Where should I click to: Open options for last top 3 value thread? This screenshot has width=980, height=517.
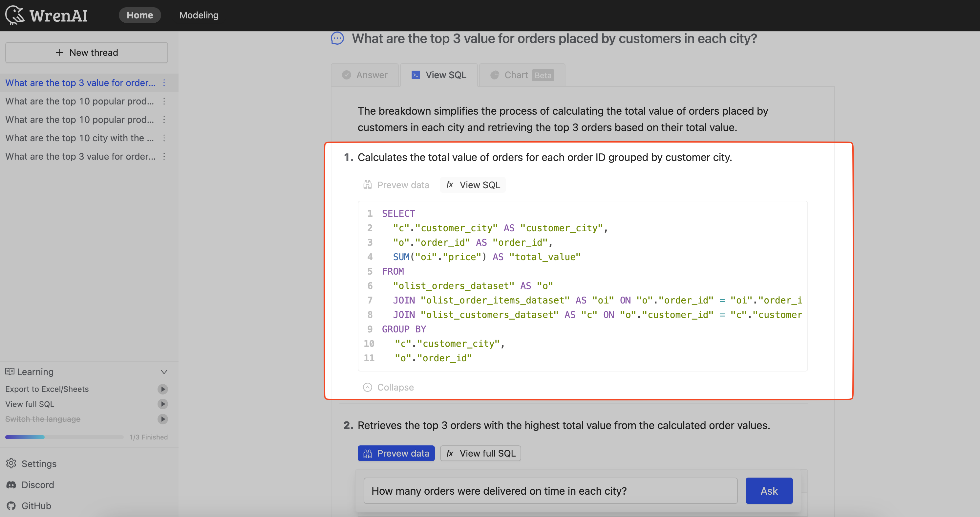tap(164, 156)
